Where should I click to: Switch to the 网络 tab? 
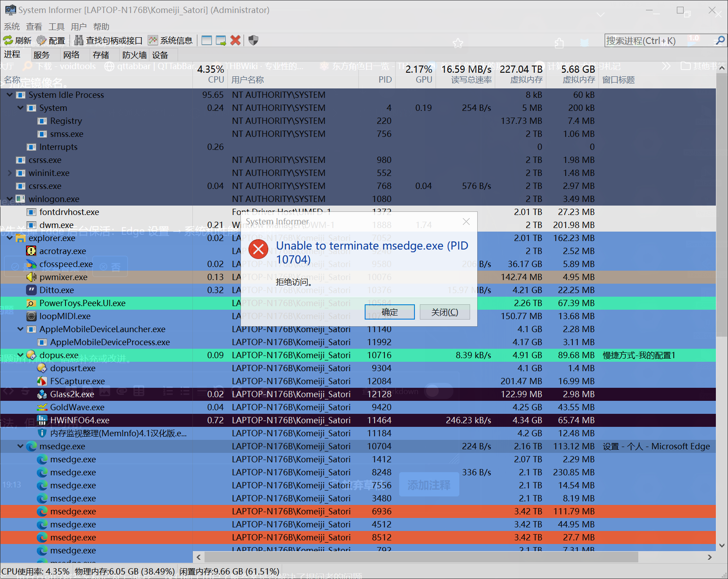point(71,55)
